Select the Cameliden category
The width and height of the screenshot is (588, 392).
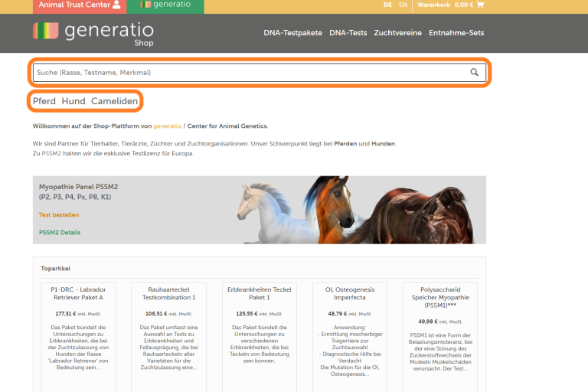point(114,101)
